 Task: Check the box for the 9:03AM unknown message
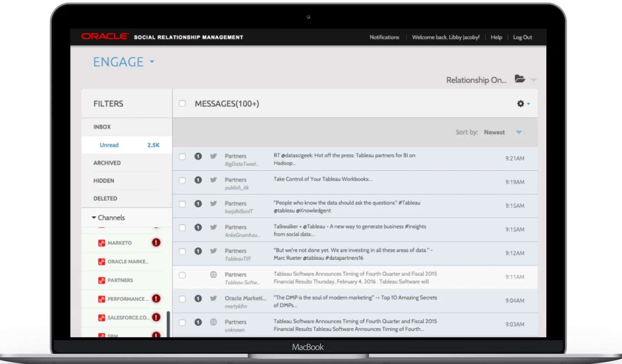(182, 323)
